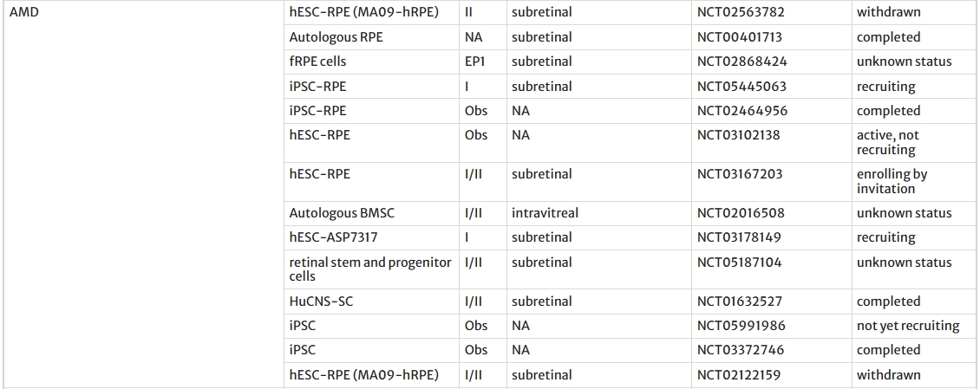Viewport: 980px width, 389px height.
Task: Click the fRPE cells entry
Action: (x=320, y=62)
